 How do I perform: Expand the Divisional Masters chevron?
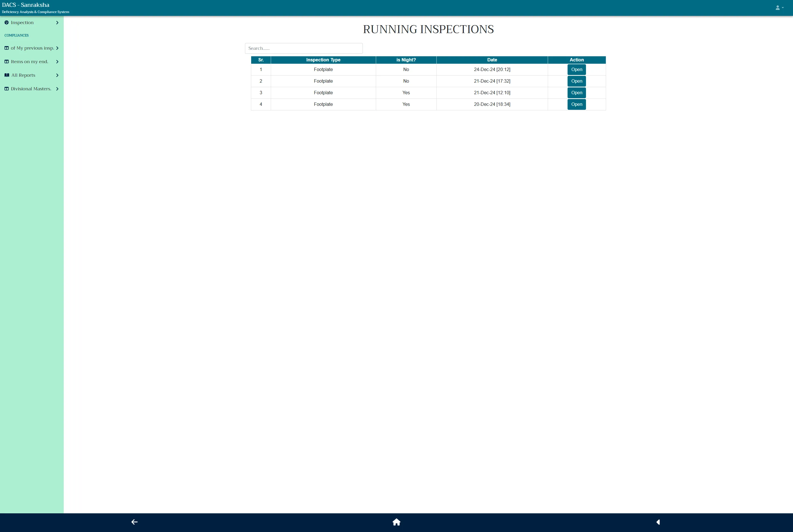coord(57,89)
